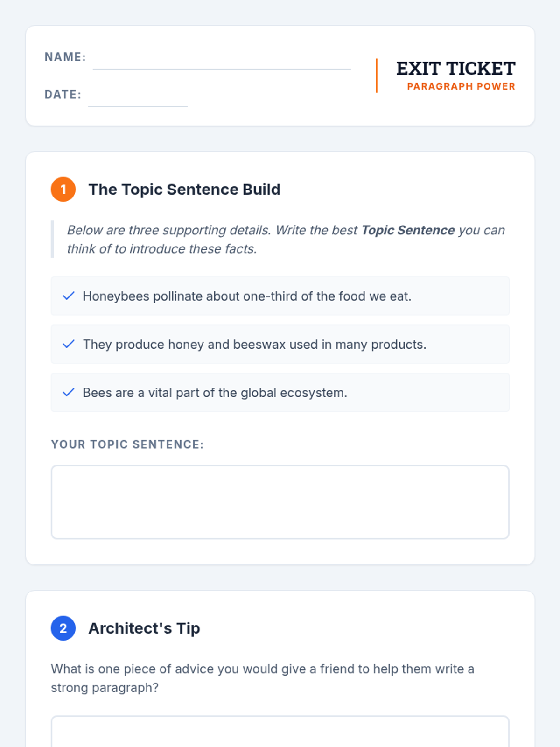
Task: Click the PARAGRAPH POWER subtitle
Action: tap(461, 86)
